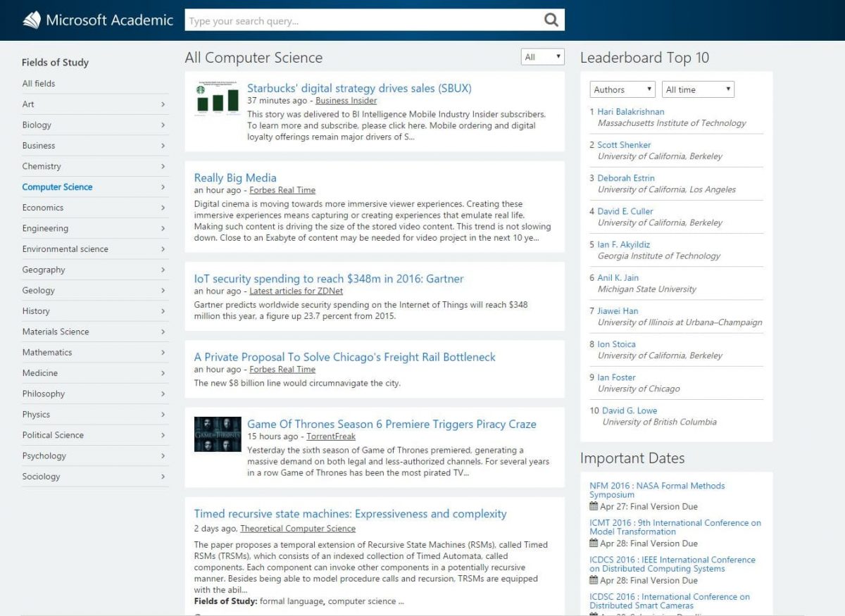Open author Scott Shenker
The height and width of the screenshot is (616, 845).
[625, 144]
